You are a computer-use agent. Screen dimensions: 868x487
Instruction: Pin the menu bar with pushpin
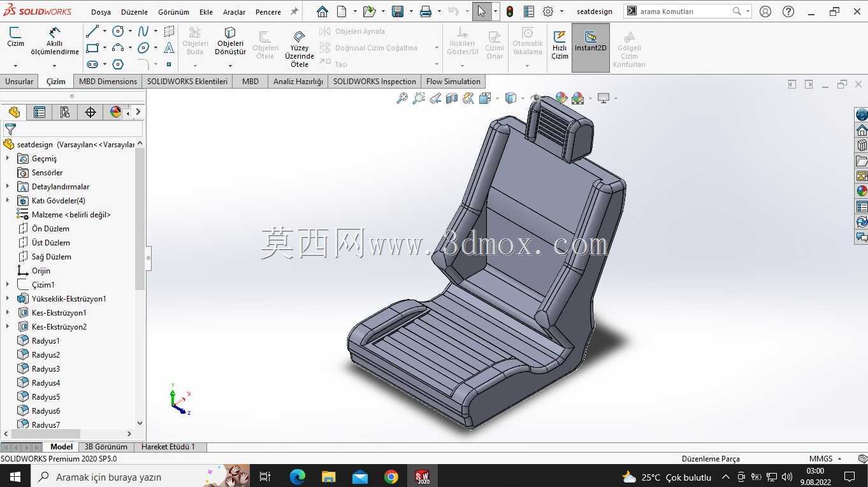pyautogui.click(x=294, y=11)
